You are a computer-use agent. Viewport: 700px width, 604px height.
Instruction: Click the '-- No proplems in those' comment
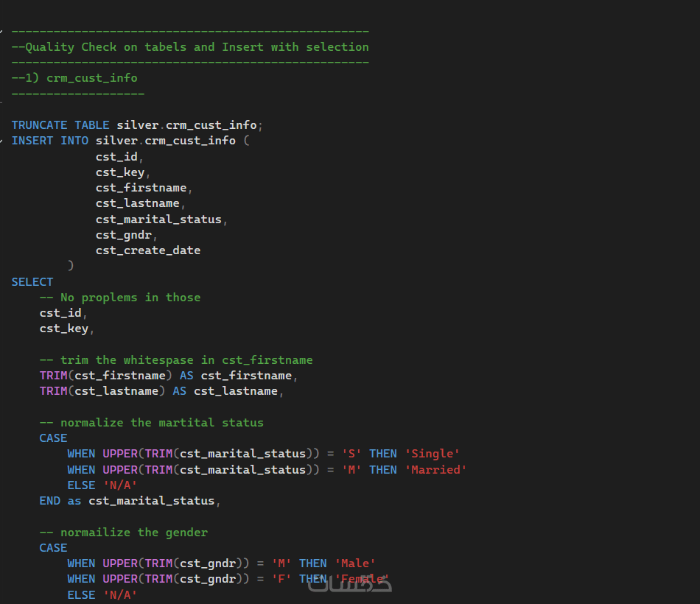pos(120,298)
